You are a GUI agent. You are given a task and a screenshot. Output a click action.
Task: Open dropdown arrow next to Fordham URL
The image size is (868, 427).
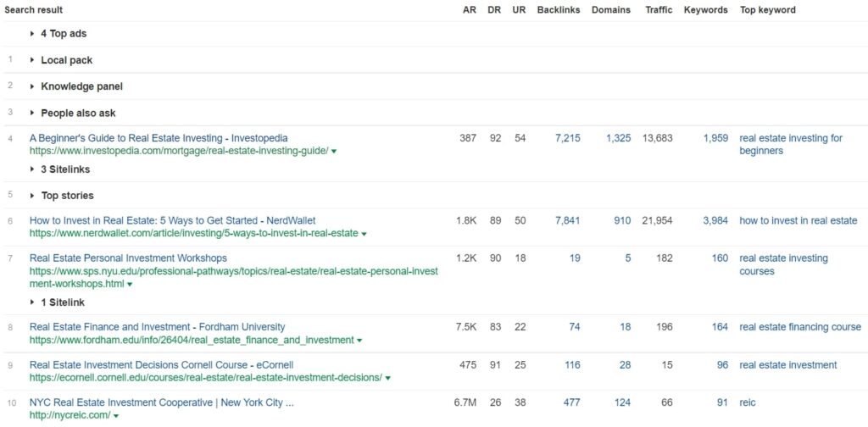(359, 341)
